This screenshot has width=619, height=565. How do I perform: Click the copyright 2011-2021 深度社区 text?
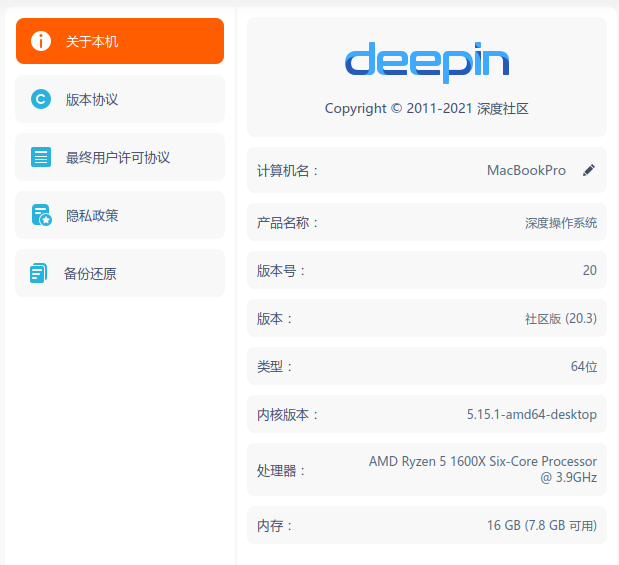coord(427,108)
